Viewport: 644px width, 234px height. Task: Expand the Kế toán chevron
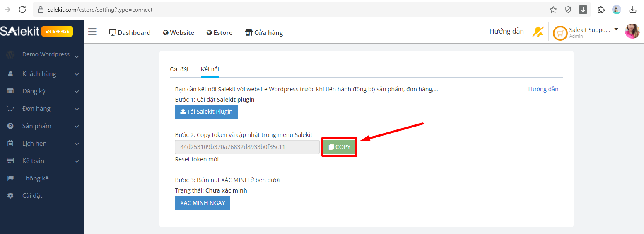(77, 161)
